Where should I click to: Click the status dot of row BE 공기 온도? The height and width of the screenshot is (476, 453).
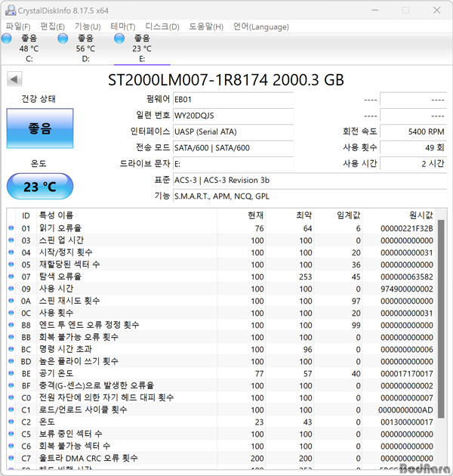coord(11,373)
